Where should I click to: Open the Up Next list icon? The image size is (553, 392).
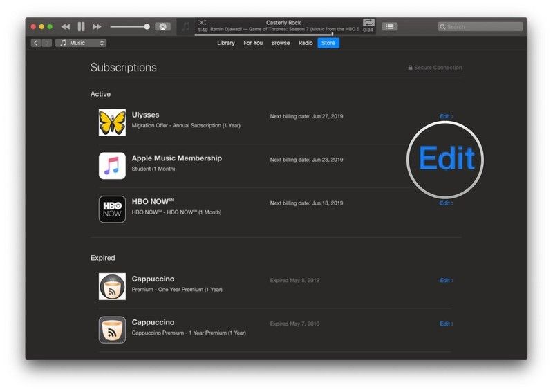pos(390,26)
